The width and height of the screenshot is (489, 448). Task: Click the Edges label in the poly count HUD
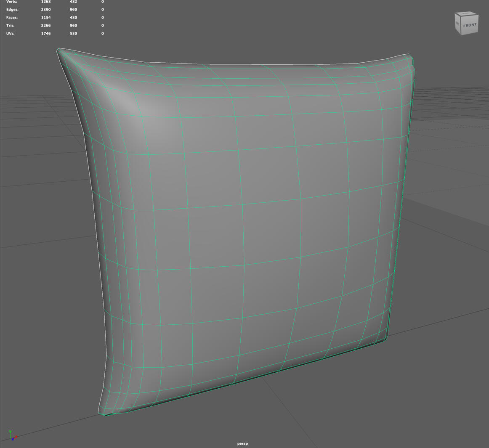coord(12,9)
